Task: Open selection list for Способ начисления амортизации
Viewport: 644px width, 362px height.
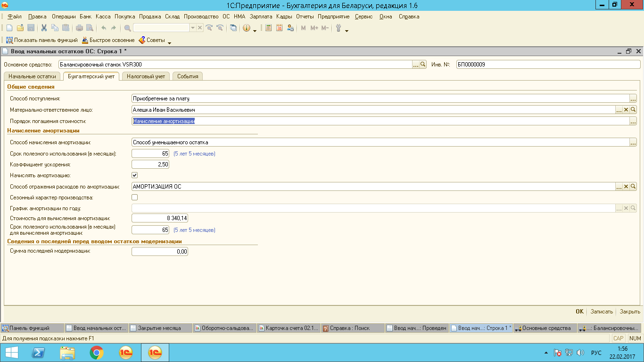Action: tap(633, 142)
